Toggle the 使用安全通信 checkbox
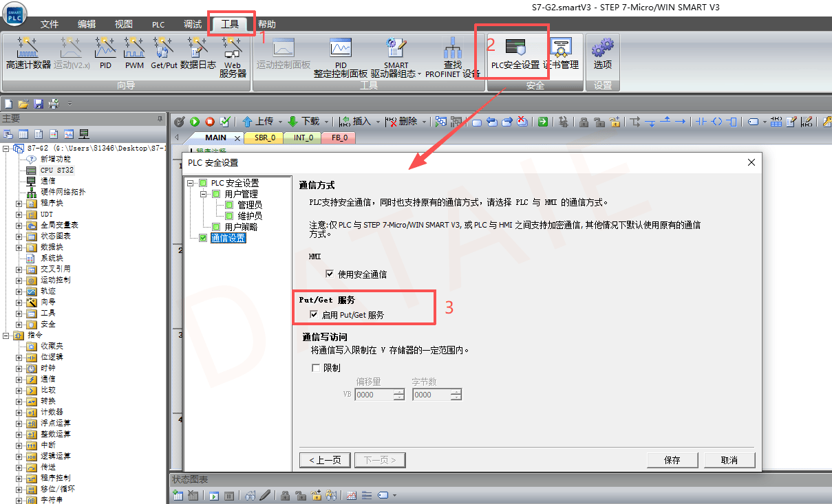 330,274
